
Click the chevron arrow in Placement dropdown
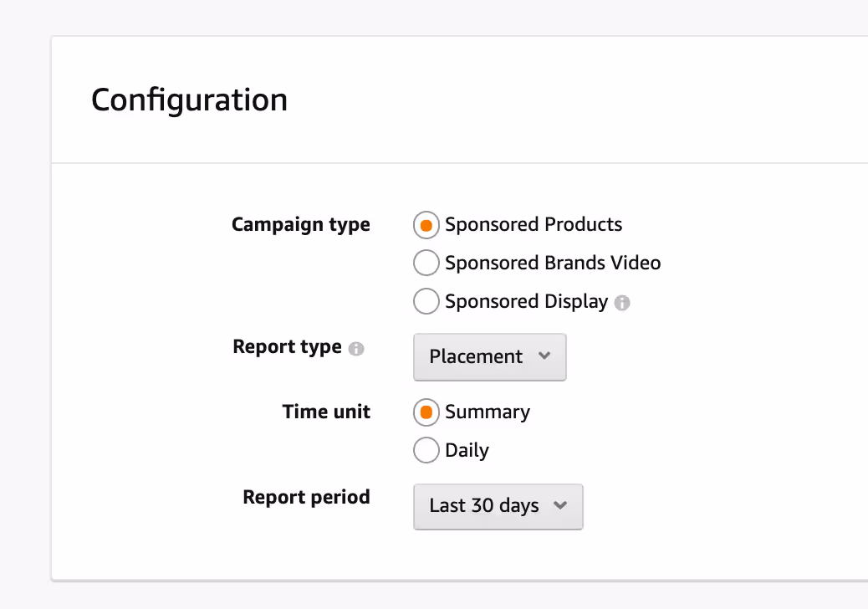pyautogui.click(x=544, y=356)
